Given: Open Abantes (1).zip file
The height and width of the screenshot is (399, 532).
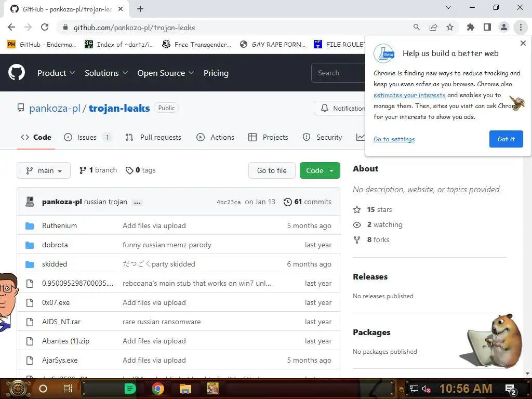Looking at the screenshot, I should pyautogui.click(x=66, y=341).
